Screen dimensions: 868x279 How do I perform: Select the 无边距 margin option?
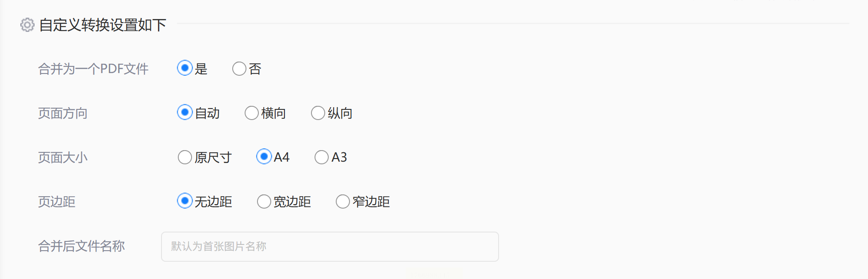[x=185, y=201]
